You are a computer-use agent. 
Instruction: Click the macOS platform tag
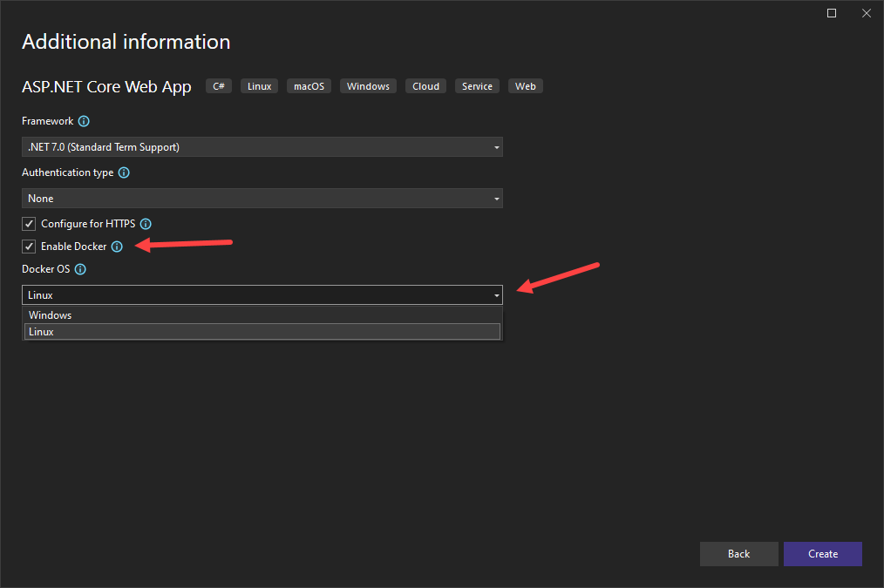coord(309,86)
